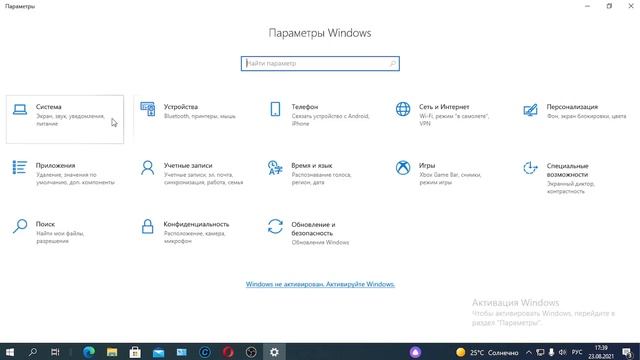Open the 25°C Солнечно weather widget
The height and width of the screenshot is (360, 640).
click(487, 352)
